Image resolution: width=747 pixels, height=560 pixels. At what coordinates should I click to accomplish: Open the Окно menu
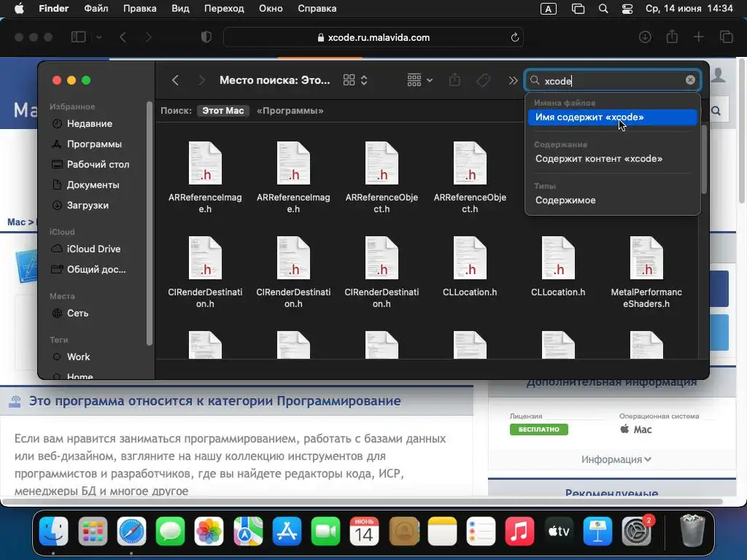click(271, 9)
